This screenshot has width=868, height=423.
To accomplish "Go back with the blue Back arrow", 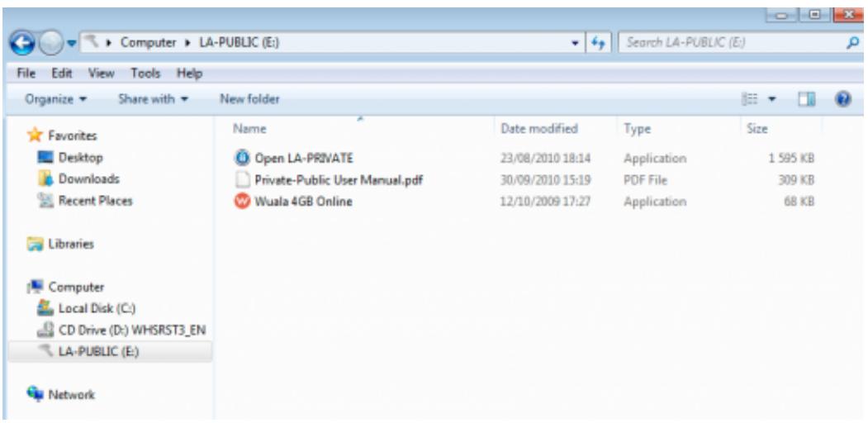I will coord(21,44).
